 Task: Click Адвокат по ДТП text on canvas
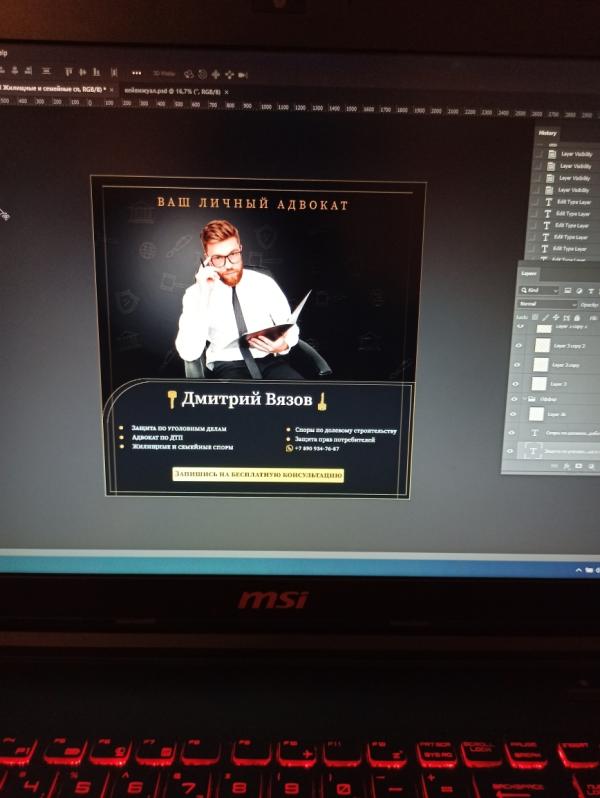point(157,438)
